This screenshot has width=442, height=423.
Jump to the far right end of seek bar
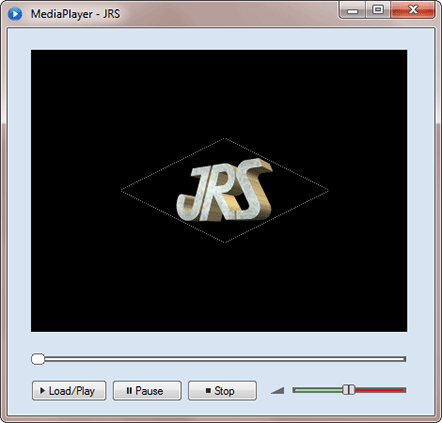[x=404, y=359]
